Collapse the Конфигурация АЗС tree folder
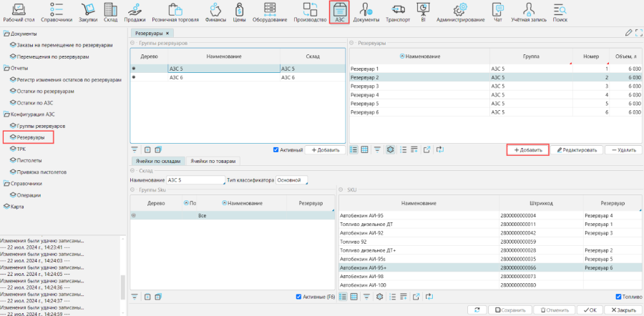The image size is (644, 316). [6, 114]
